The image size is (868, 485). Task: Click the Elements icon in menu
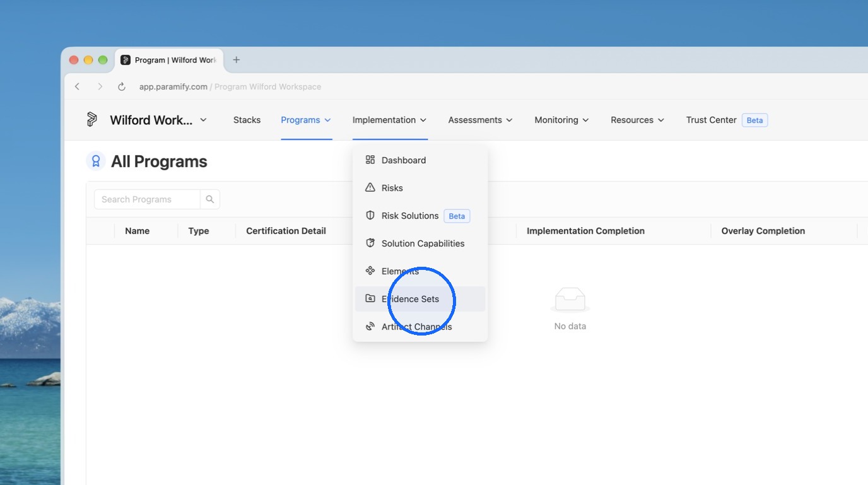tap(370, 271)
